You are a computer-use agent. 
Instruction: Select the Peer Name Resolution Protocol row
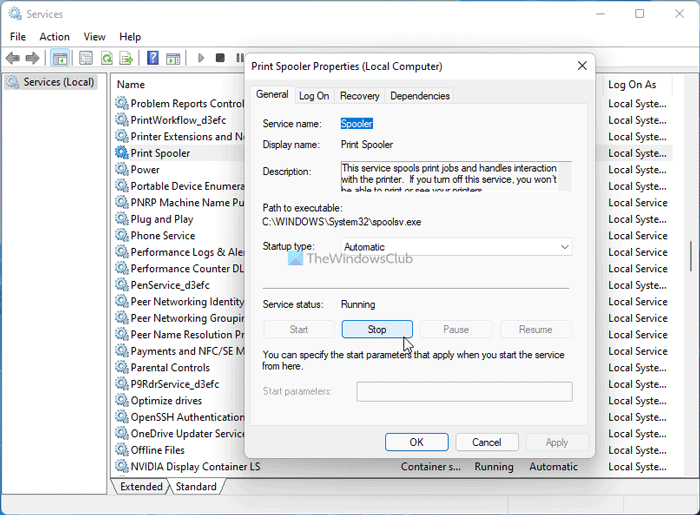point(179,334)
